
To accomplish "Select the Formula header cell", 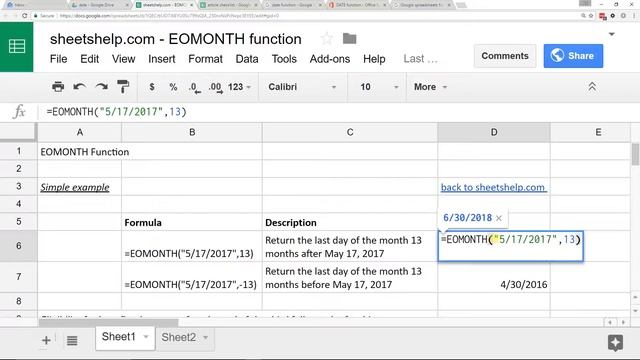I will point(192,222).
